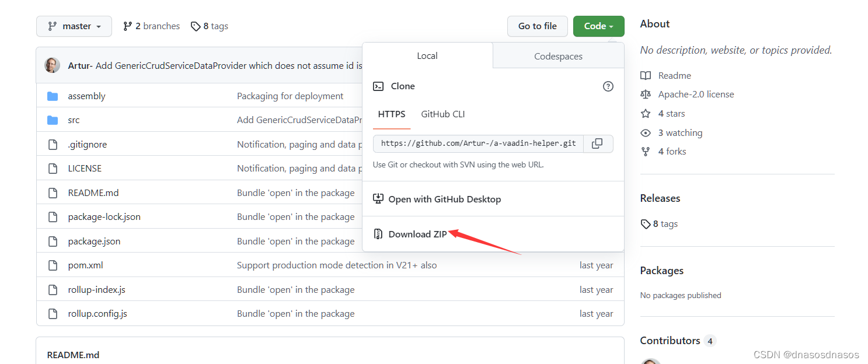Click the Clone terminal icon

point(378,86)
